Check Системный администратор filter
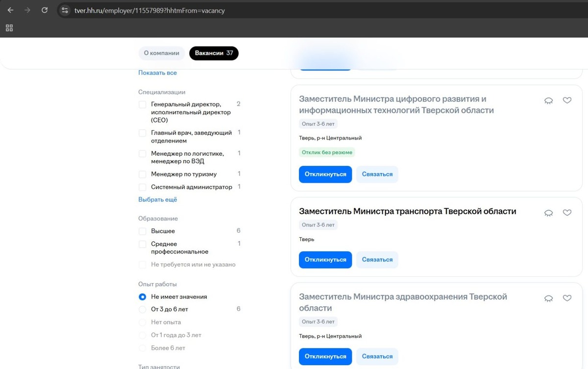The image size is (588, 369). pyautogui.click(x=143, y=187)
